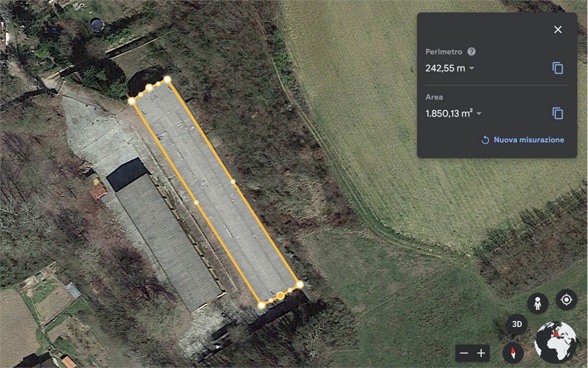Copy the perimeter value to clipboard
This screenshot has width=588, height=368.
558,68
